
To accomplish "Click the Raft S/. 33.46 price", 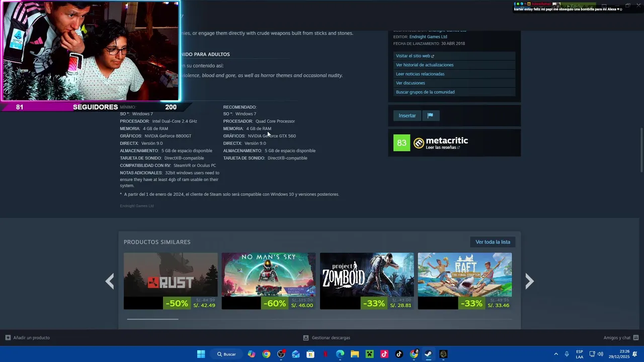I will click(x=499, y=305).
